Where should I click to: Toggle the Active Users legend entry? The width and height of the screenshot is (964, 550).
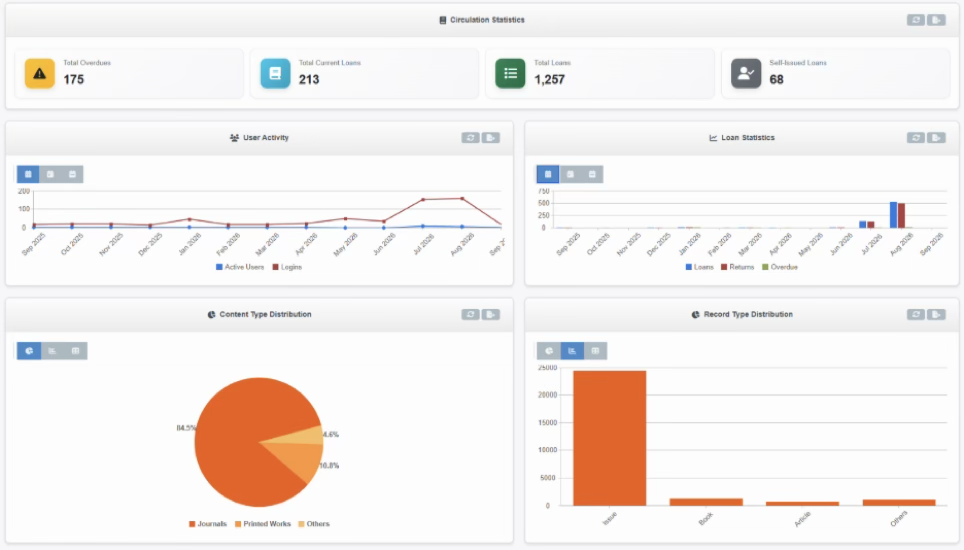point(240,267)
